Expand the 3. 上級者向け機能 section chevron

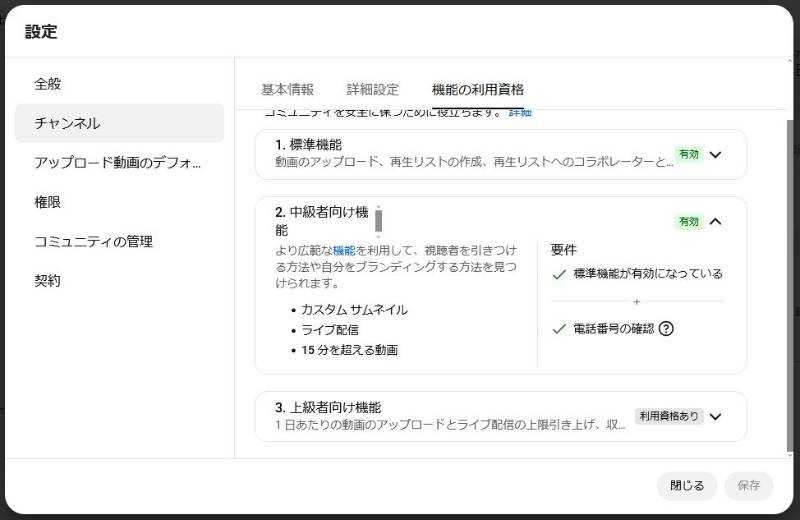[715, 416]
